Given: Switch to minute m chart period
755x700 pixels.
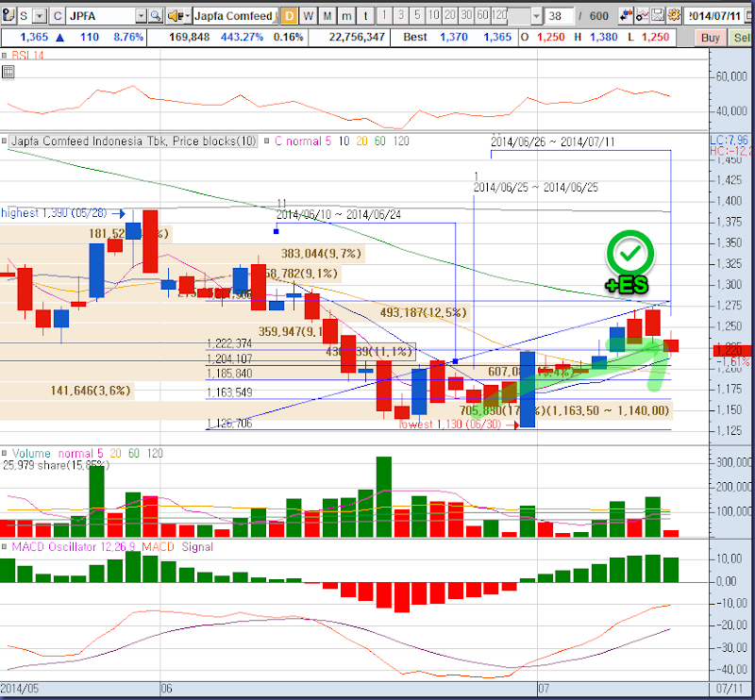Looking at the screenshot, I should tap(346, 16).
